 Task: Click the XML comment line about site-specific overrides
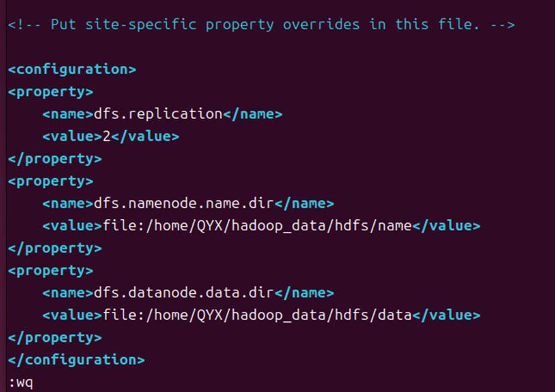(261, 25)
